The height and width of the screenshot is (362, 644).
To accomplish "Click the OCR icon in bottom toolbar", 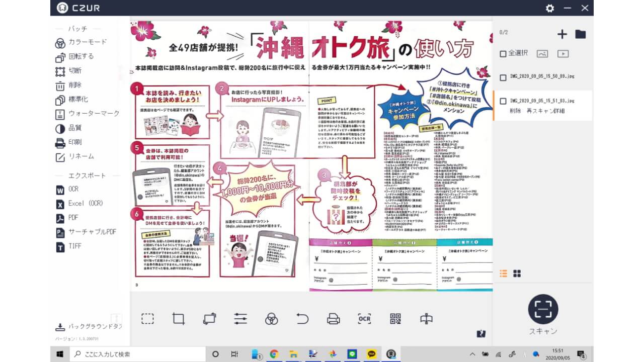I will (364, 318).
